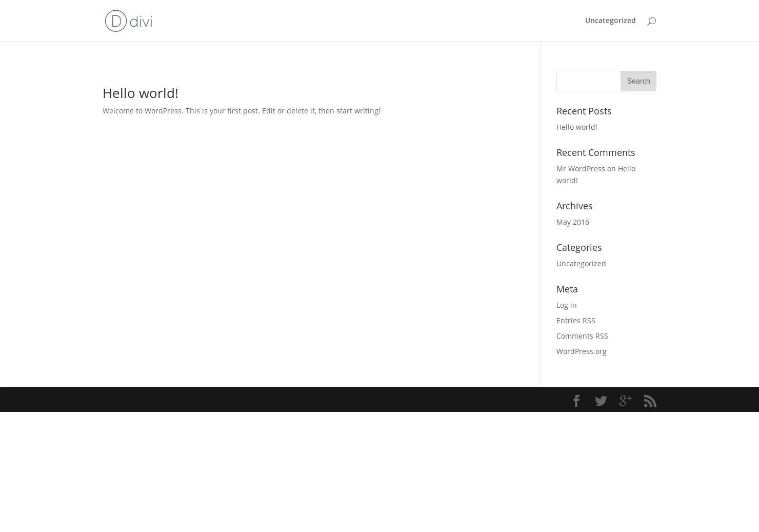Click the Divi logo in header

pos(128,21)
